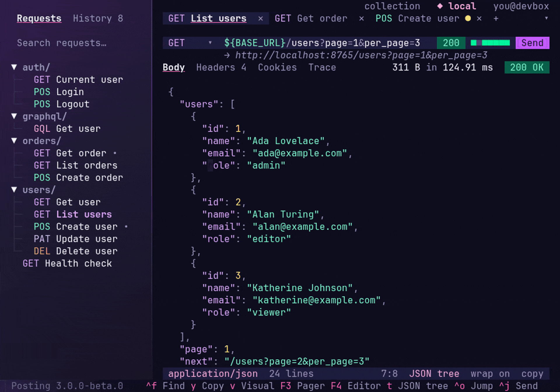Screen dimensions: 560x392
Task: Select GET List users in sidebar
Action: (x=73, y=214)
